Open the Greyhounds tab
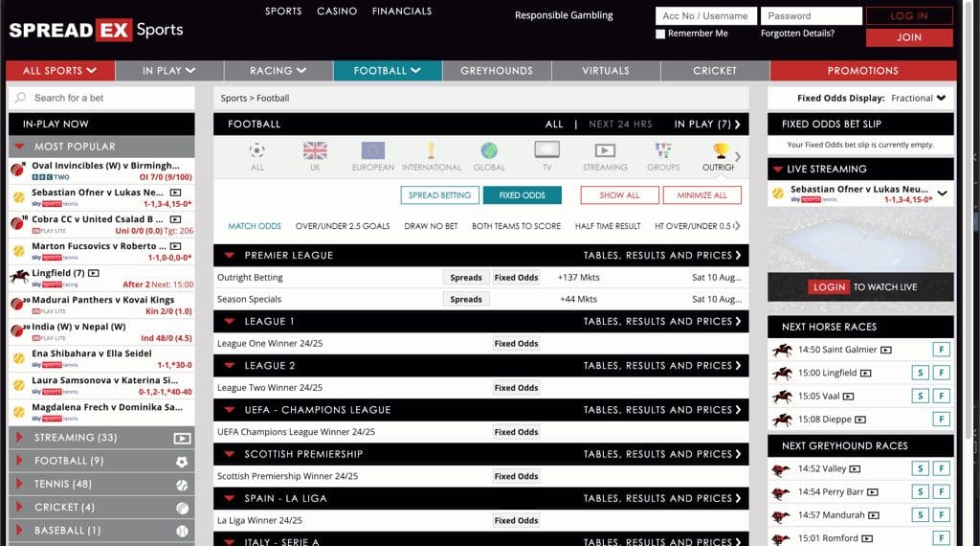 (497, 71)
